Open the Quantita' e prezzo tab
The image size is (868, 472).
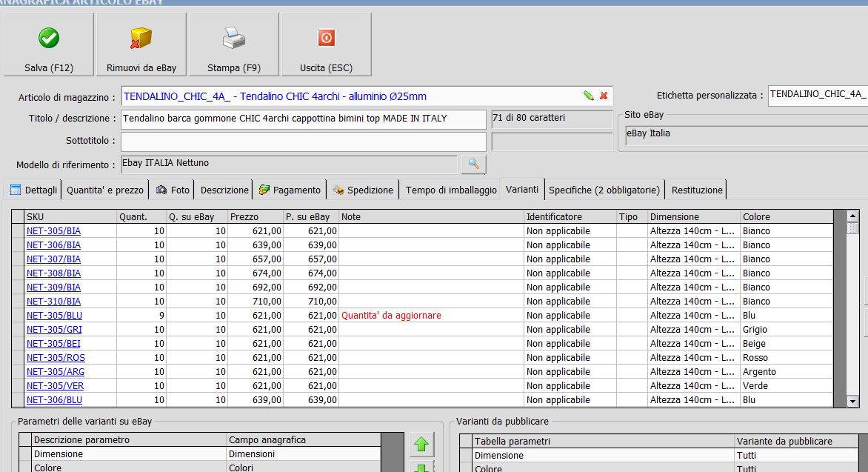[105, 190]
